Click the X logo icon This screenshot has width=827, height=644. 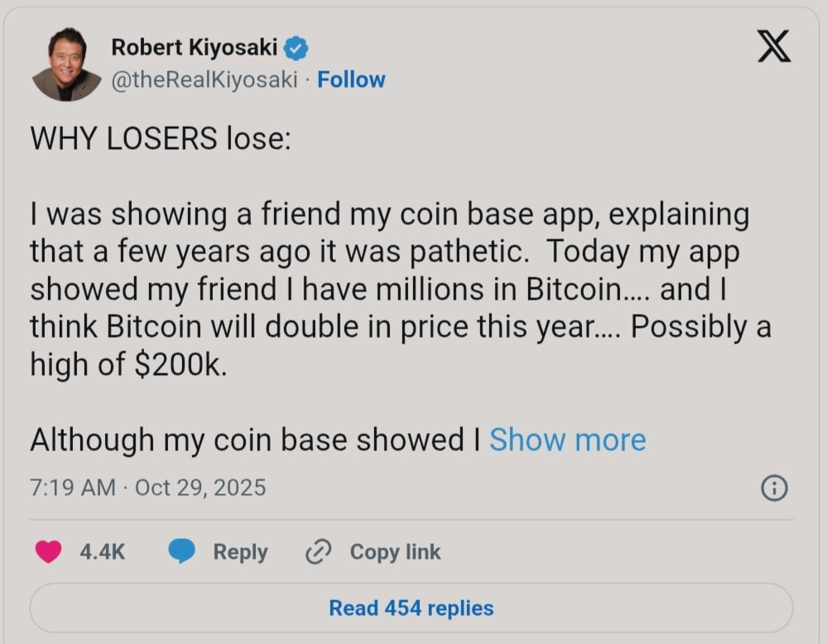click(x=773, y=47)
